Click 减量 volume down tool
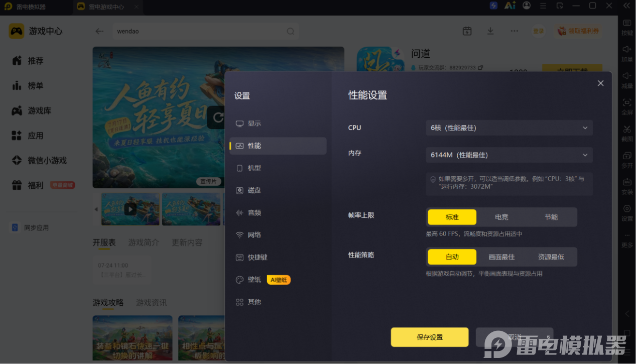Viewport: 636px width, 364px height. click(x=627, y=80)
